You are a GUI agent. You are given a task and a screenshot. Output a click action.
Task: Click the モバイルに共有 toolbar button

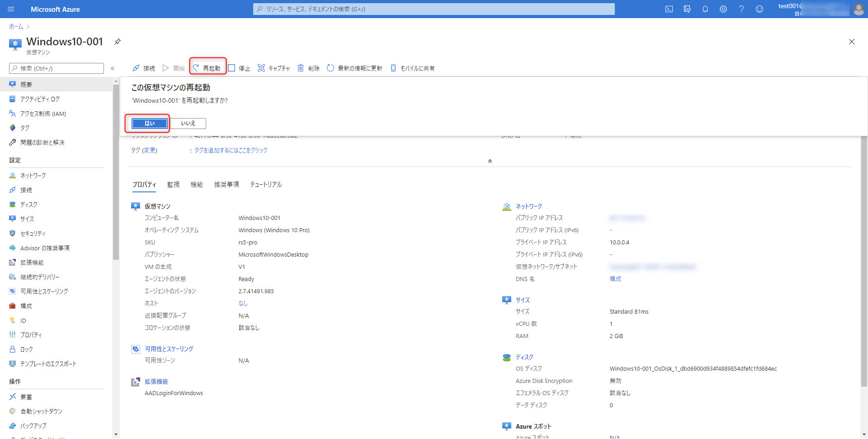412,68
